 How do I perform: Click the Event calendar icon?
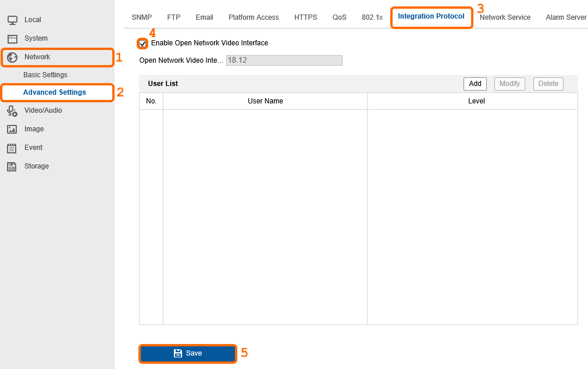[x=12, y=148]
